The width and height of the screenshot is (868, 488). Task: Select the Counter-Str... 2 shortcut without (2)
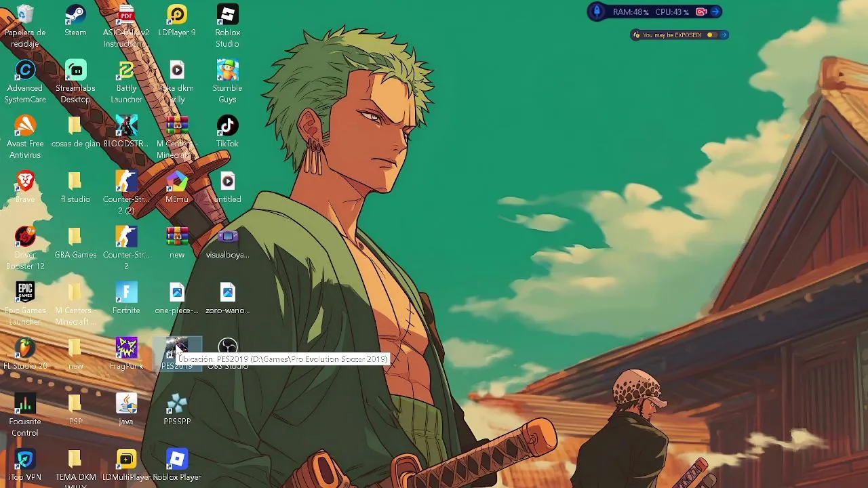126,248
